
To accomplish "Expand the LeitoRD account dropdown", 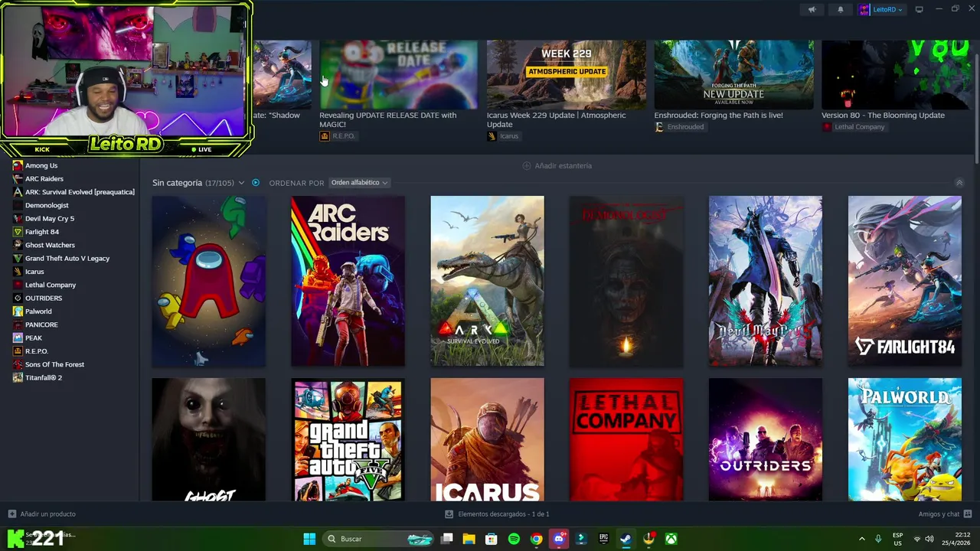I will [881, 10].
